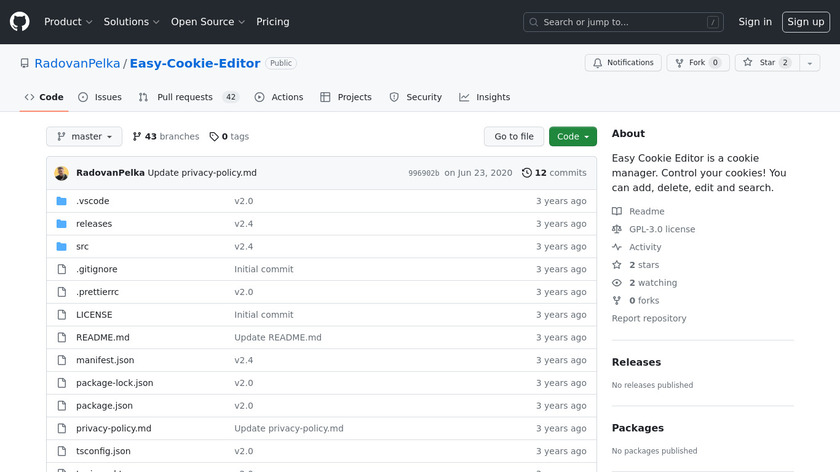Star the repository with Star button
840x472 pixels.
pos(767,63)
